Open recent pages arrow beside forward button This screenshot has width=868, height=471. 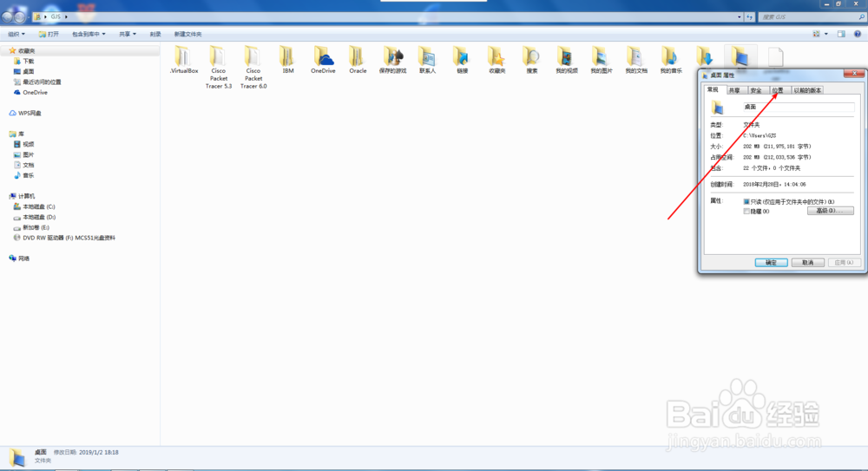point(29,17)
